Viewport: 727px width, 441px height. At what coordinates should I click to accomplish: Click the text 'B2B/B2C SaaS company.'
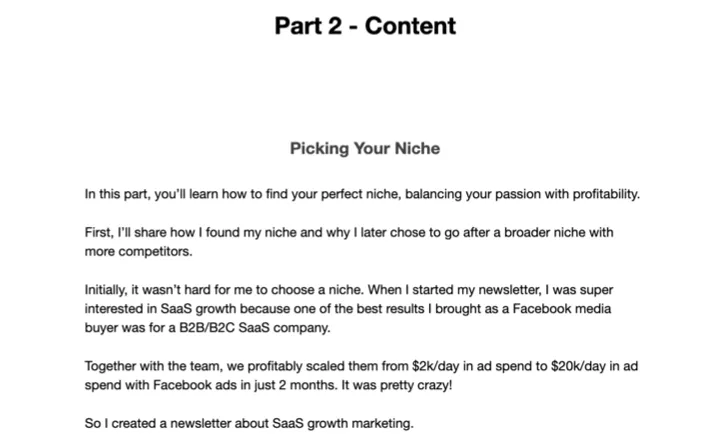pos(255,328)
